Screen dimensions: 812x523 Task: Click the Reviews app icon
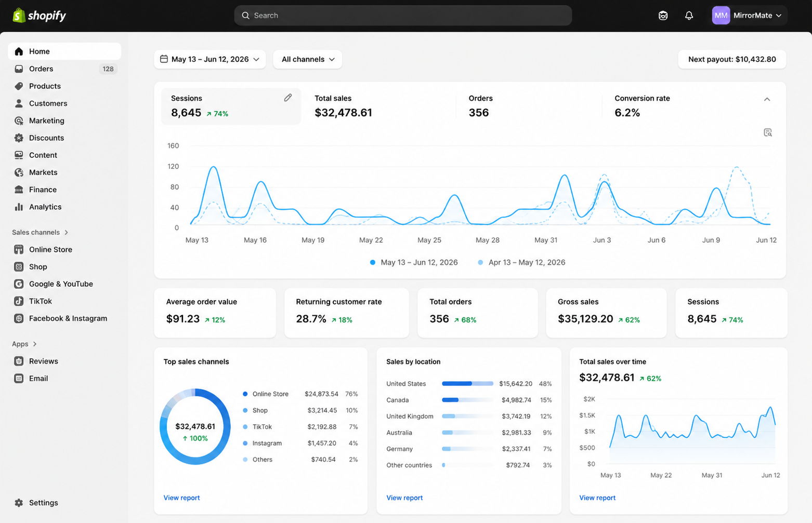(19, 361)
